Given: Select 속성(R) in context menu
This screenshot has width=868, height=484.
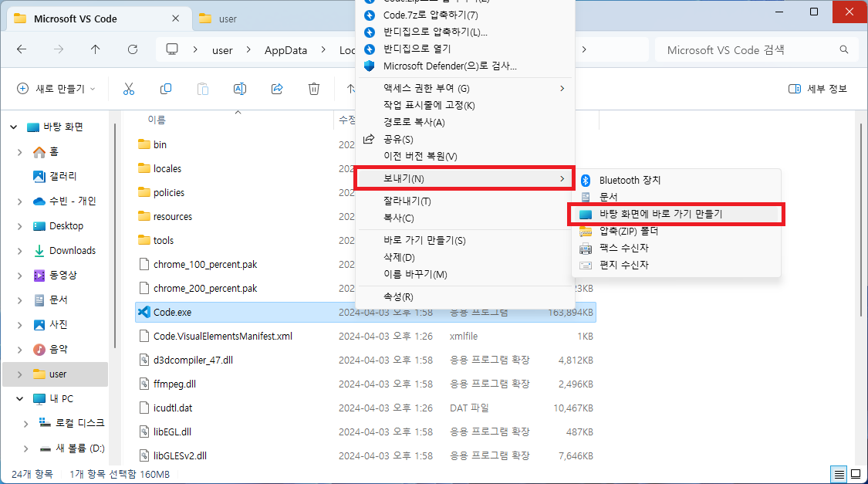Looking at the screenshot, I should point(464,297).
